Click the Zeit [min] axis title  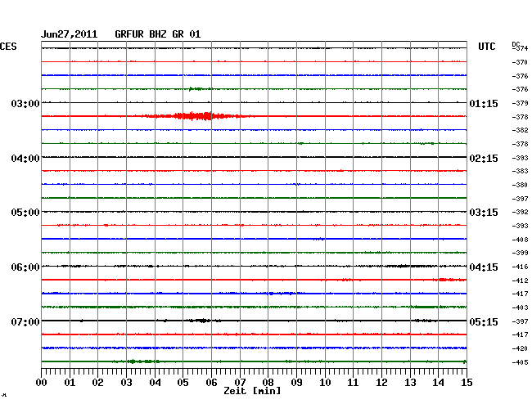tap(252, 391)
